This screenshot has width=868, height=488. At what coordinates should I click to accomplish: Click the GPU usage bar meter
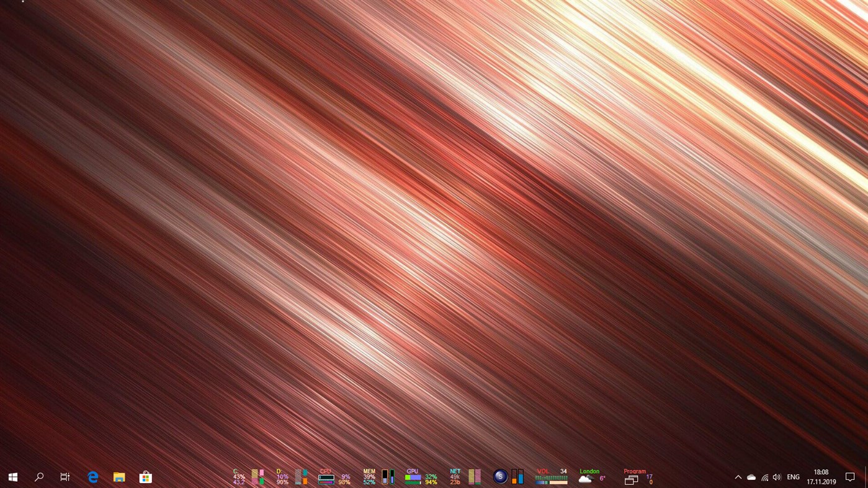pyautogui.click(x=413, y=479)
